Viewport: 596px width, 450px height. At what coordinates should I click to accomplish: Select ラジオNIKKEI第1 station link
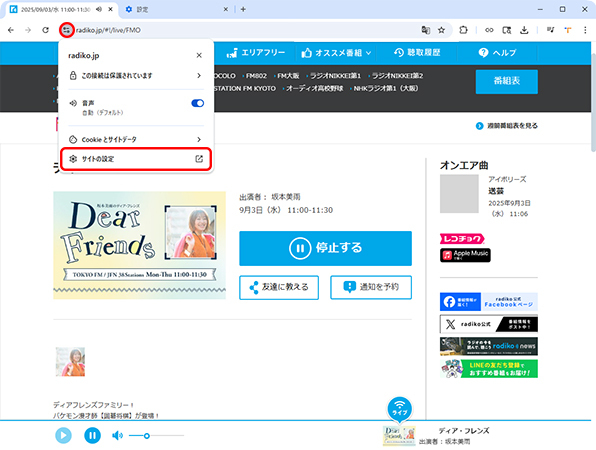(335, 76)
